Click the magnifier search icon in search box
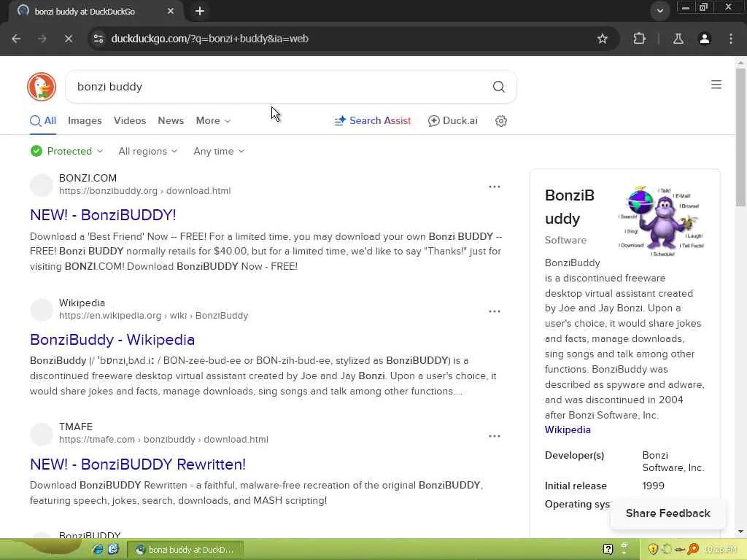This screenshot has height=560, width=747. 498,87
